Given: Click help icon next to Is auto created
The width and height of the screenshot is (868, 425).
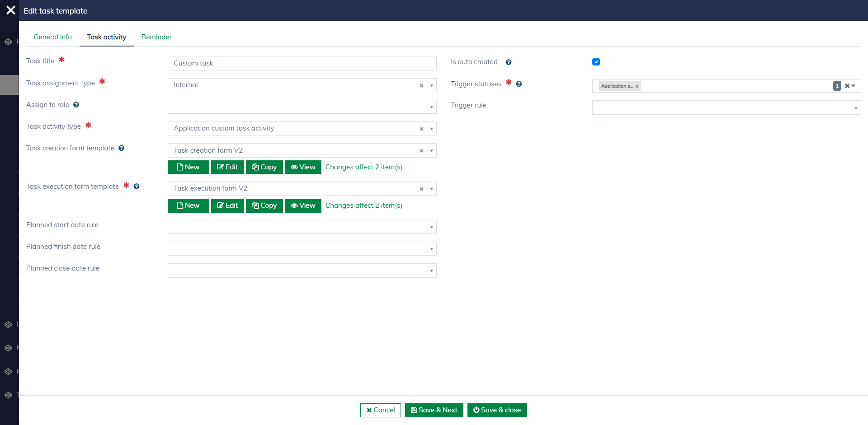Looking at the screenshot, I should [509, 62].
